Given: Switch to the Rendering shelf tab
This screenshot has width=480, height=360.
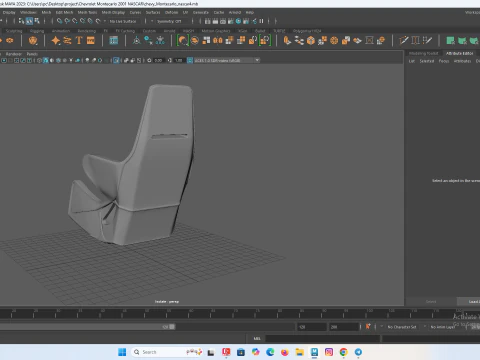Looking at the screenshot, I should point(87,31).
